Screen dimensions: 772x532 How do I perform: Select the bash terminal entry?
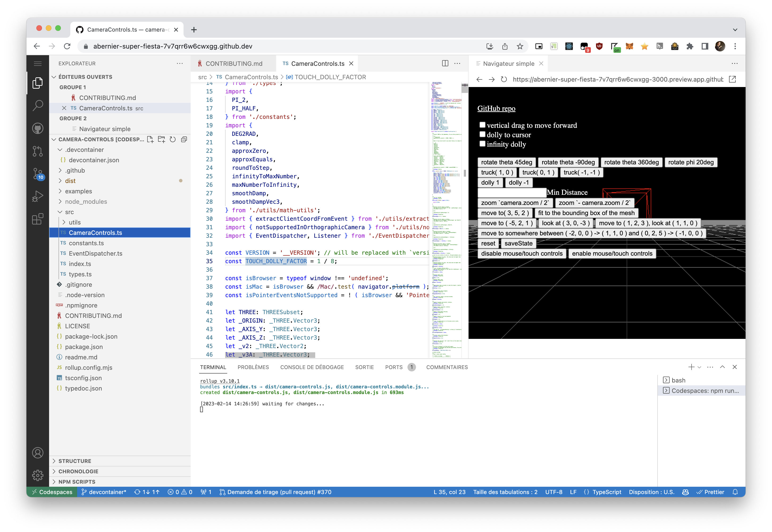(701, 380)
